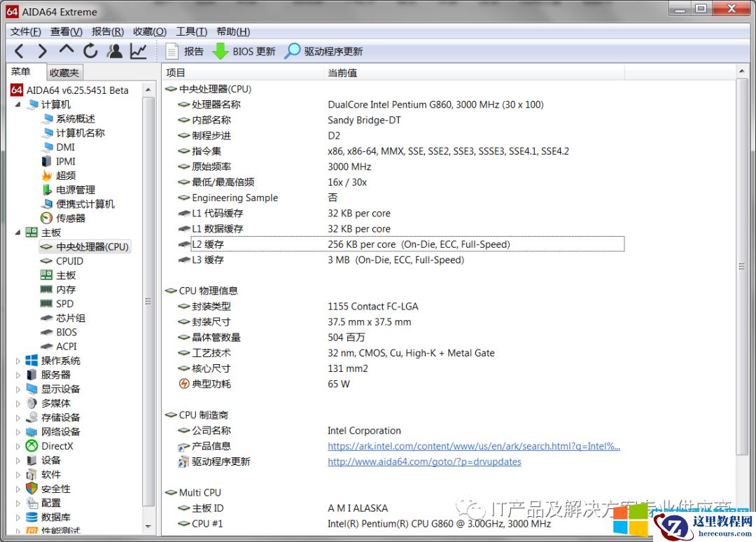
Task: Open the ark.intel.com product info link
Action: click(473, 446)
